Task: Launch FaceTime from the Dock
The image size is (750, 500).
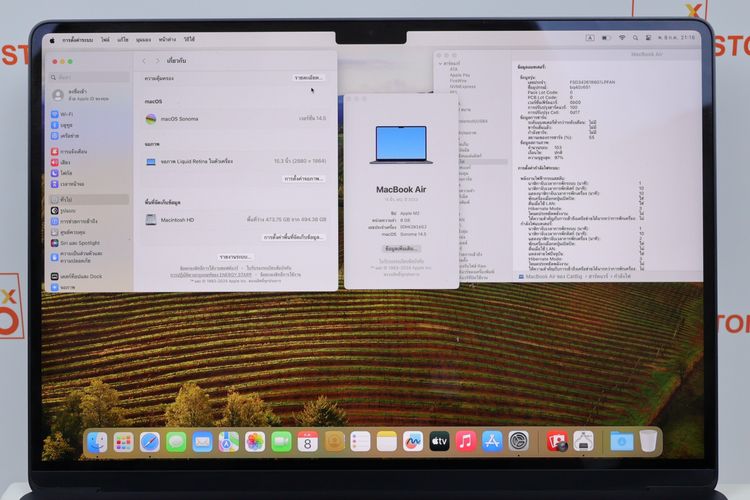Action: (x=281, y=442)
